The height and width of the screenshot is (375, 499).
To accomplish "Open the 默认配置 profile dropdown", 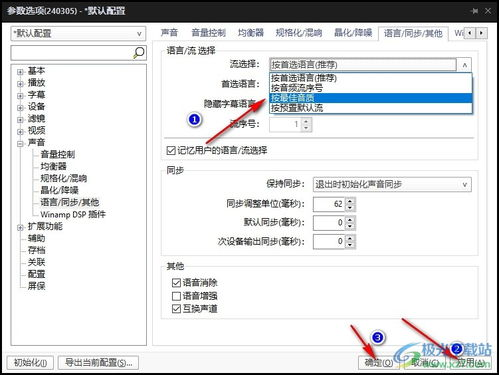I will [79, 34].
